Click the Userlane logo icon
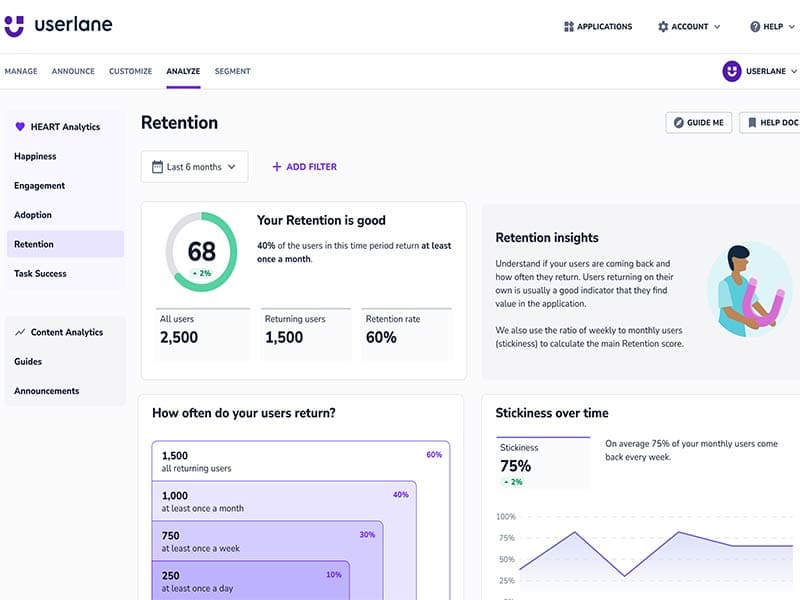 pyautogui.click(x=14, y=26)
